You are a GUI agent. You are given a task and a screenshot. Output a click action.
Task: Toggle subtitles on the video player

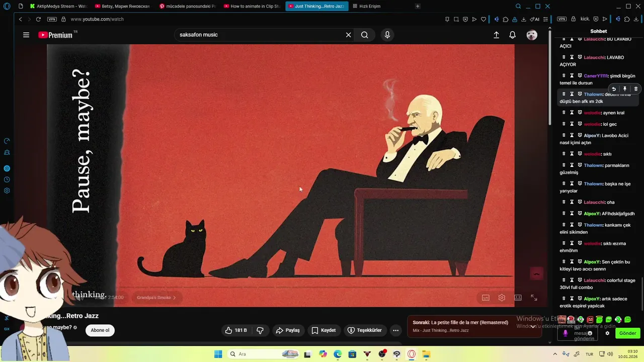(x=486, y=298)
